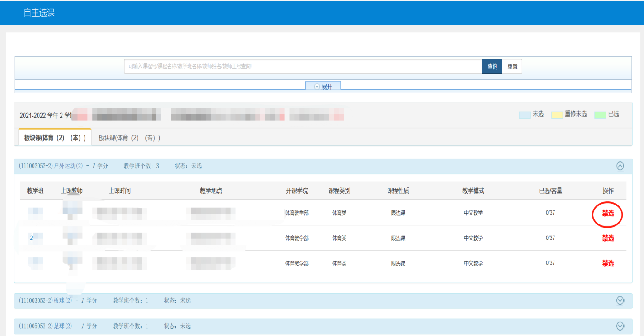Click 禁选 in the second class row
The image size is (644, 336).
point(608,238)
